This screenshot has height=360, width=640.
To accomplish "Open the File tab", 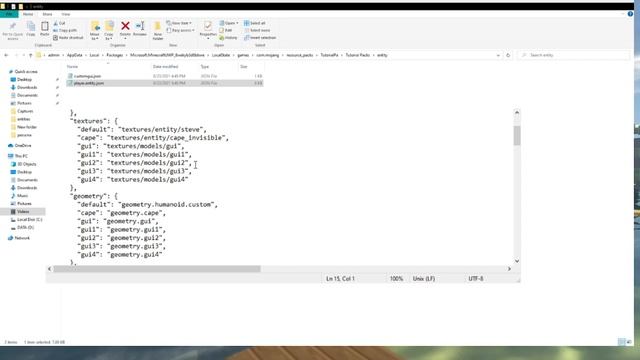I will point(9,14).
